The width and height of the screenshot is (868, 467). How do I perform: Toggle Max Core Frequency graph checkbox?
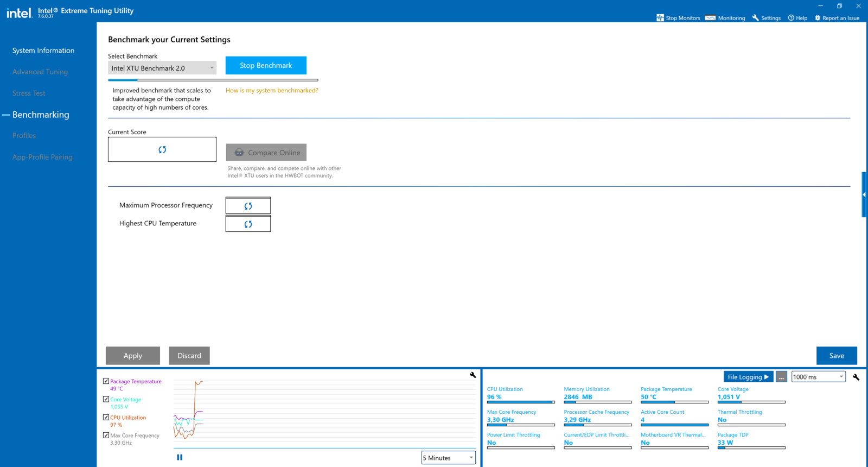tap(106, 435)
